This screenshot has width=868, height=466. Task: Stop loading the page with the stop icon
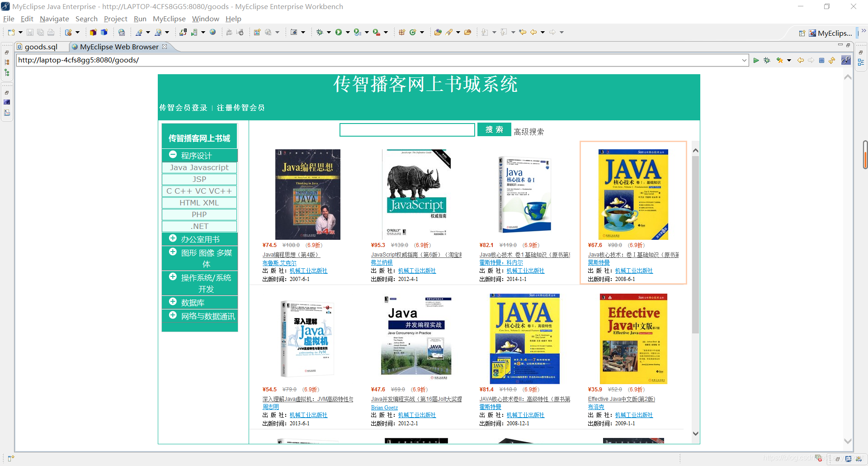[821, 60]
